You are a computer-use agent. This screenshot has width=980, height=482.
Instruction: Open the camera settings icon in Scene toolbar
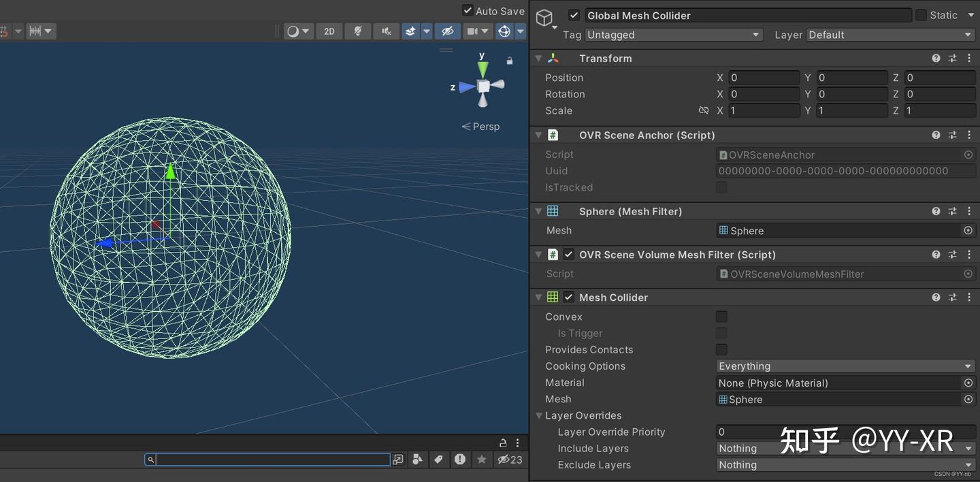click(472, 31)
